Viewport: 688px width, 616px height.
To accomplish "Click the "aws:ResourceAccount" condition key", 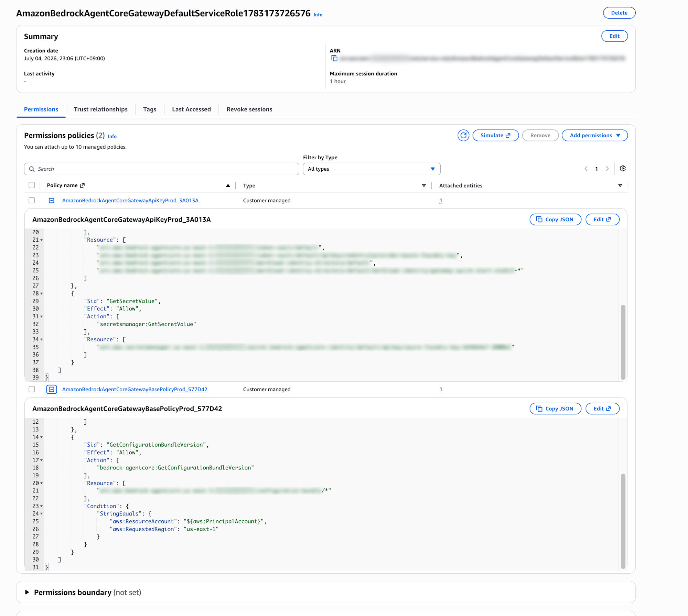I will (x=143, y=522).
